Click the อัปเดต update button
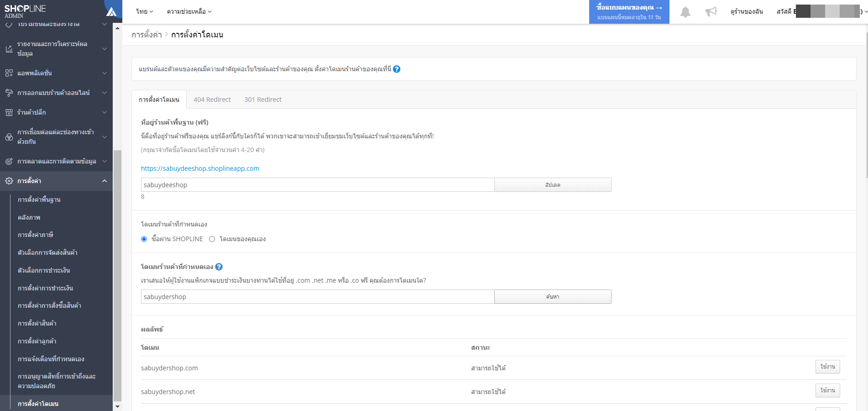Viewport: 868px width, 411px height. pyautogui.click(x=553, y=185)
